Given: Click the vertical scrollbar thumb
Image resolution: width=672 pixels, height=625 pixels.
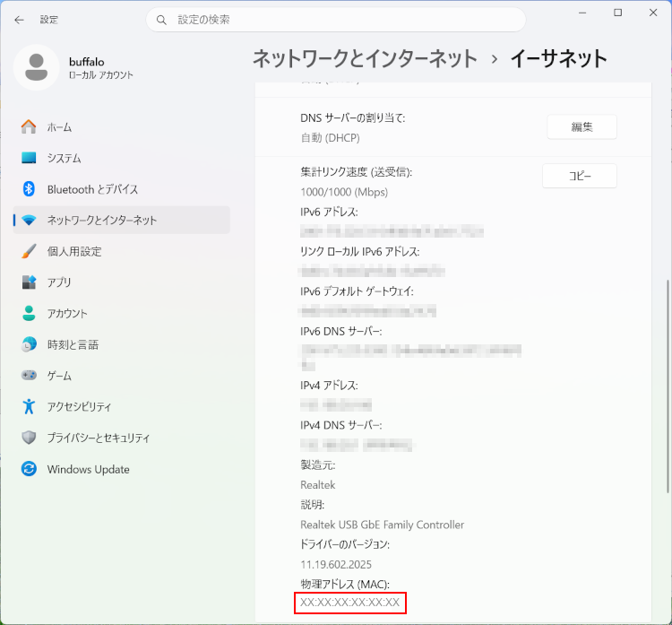Looking at the screenshot, I should pyautogui.click(x=668, y=386).
